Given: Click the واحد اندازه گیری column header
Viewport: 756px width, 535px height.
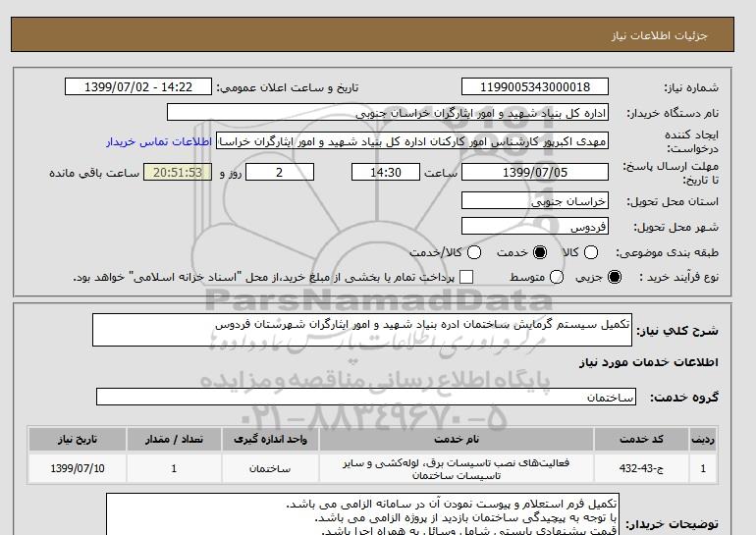Looking at the screenshot, I should point(270,440).
